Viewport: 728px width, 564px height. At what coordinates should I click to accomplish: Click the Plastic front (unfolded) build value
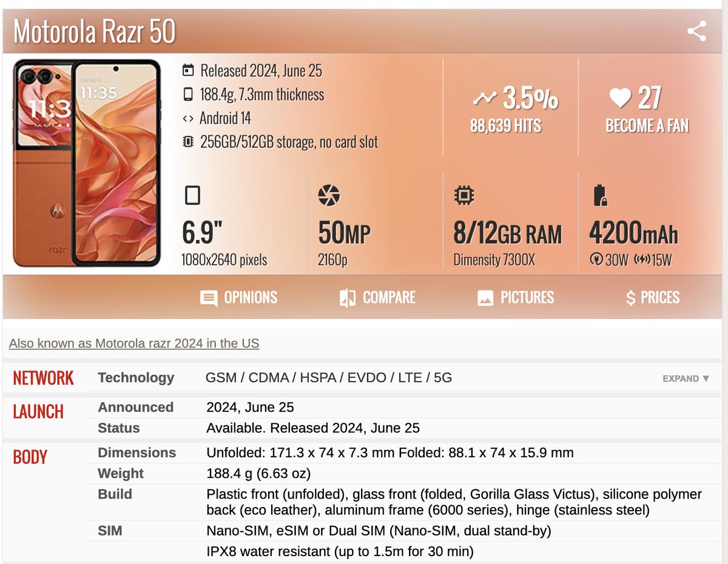coord(454,502)
